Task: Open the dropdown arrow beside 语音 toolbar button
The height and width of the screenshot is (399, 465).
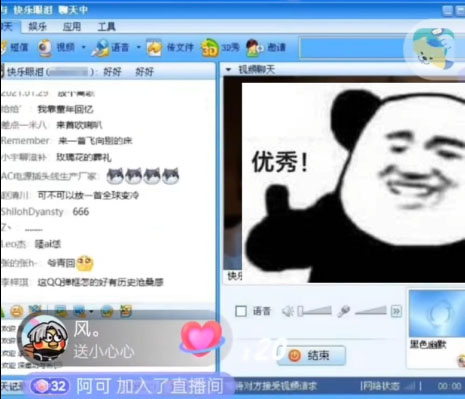Action: [138, 47]
